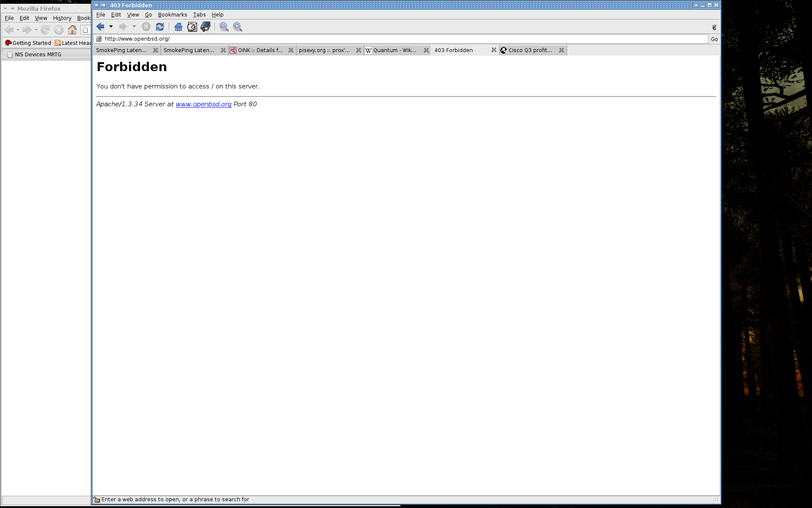Zoom in with the plus magnifier
This screenshot has width=812, height=508.
238,27
